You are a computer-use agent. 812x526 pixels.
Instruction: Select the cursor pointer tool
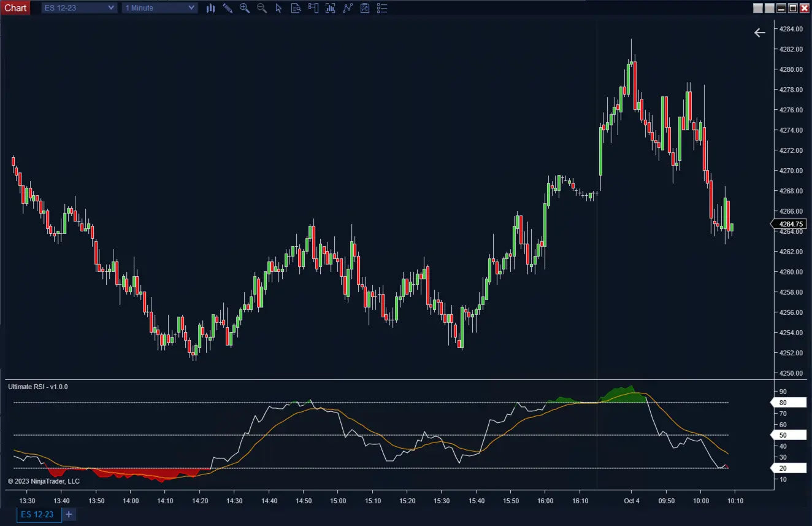(x=279, y=8)
